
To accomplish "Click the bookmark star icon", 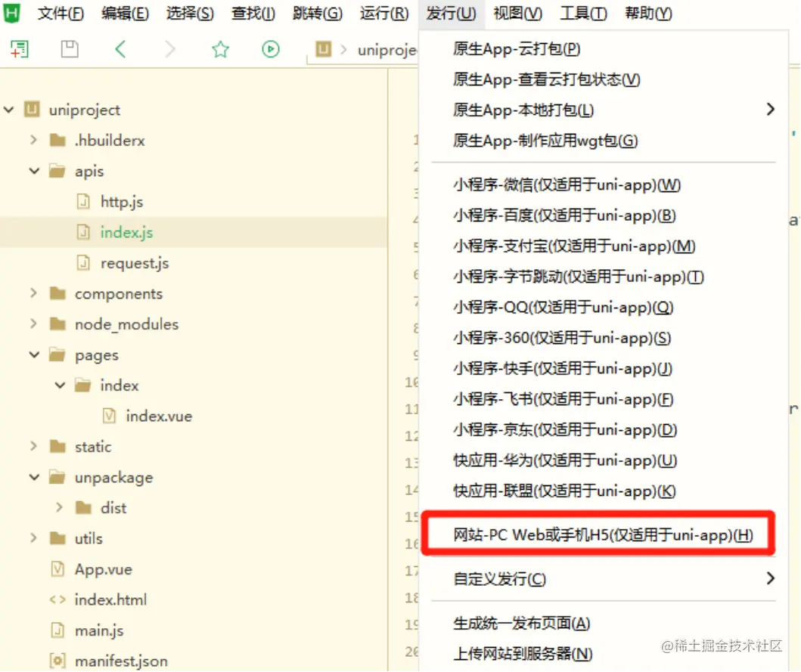I will [x=221, y=49].
